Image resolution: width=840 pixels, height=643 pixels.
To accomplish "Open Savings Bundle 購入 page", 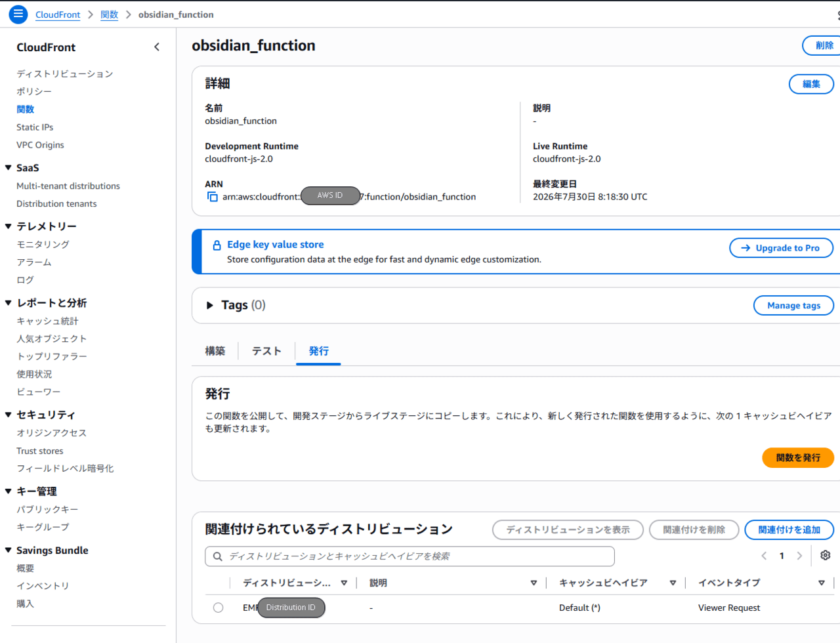I will click(x=25, y=604).
